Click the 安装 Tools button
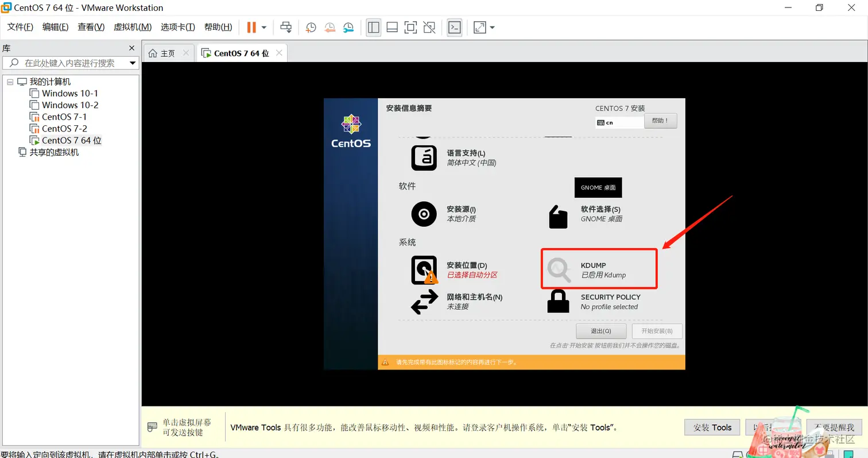The height and width of the screenshot is (458, 868). pyautogui.click(x=712, y=427)
